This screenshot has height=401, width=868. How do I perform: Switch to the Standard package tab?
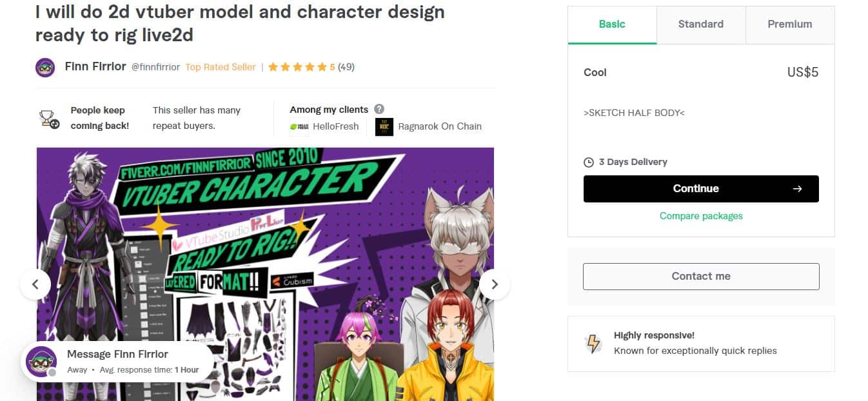click(x=700, y=24)
